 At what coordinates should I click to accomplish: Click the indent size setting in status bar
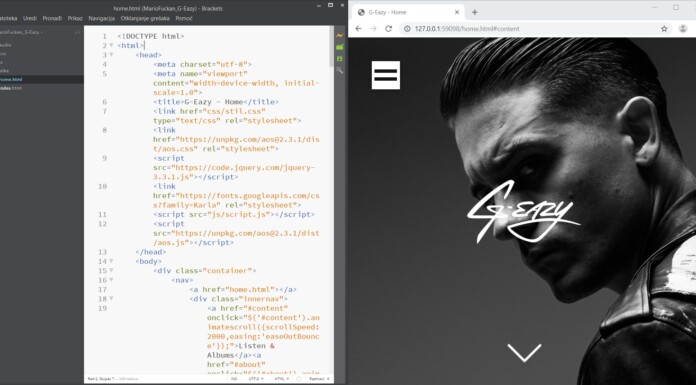pyautogui.click(x=320, y=379)
